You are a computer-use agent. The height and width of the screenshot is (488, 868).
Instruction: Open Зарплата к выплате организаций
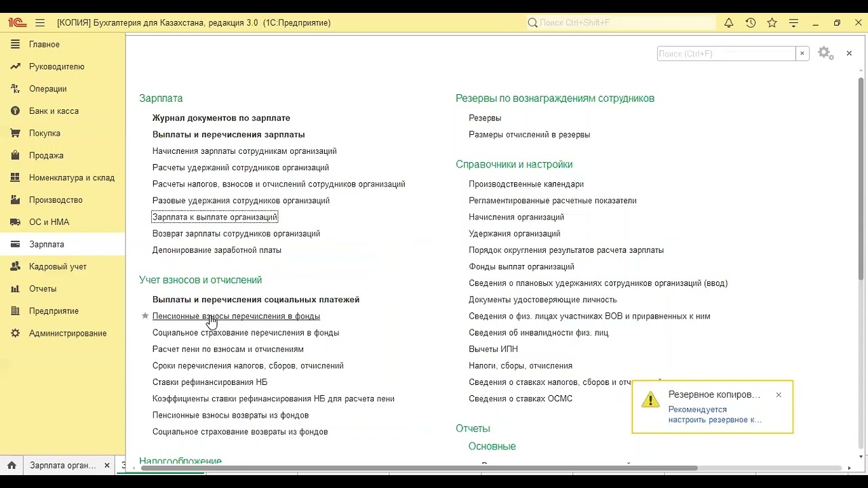click(215, 217)
